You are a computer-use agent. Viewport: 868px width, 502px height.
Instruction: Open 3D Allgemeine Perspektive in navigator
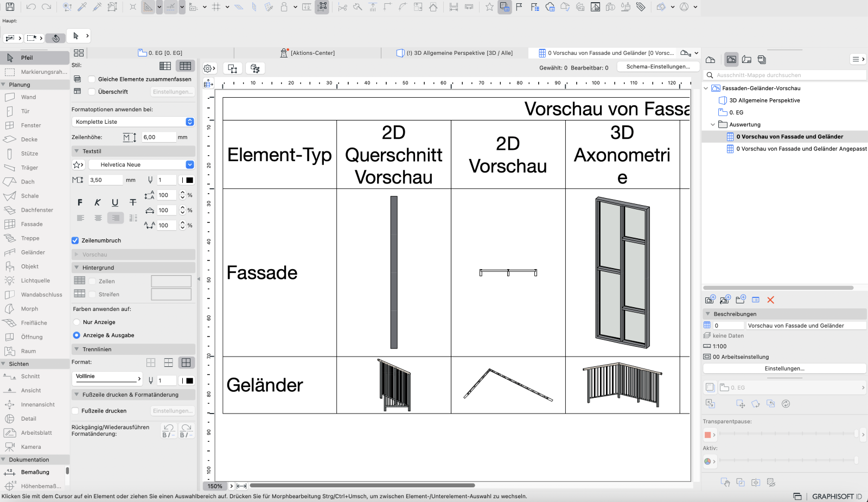pyautogui.click(x=764, y=100)
